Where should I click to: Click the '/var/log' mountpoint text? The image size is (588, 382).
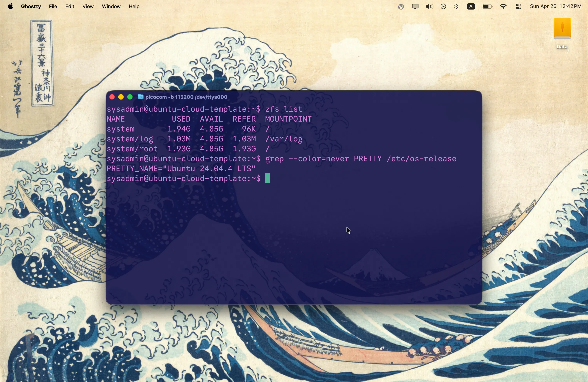(284, 139)
